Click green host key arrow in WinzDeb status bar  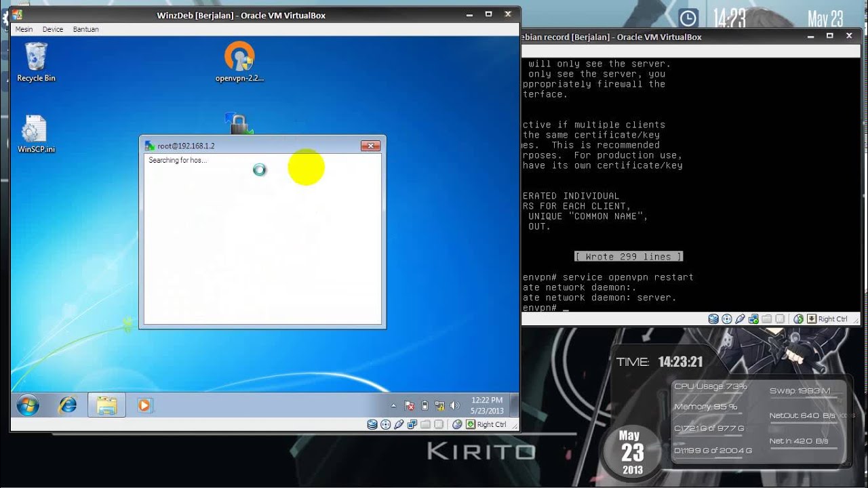pos(470,424)
